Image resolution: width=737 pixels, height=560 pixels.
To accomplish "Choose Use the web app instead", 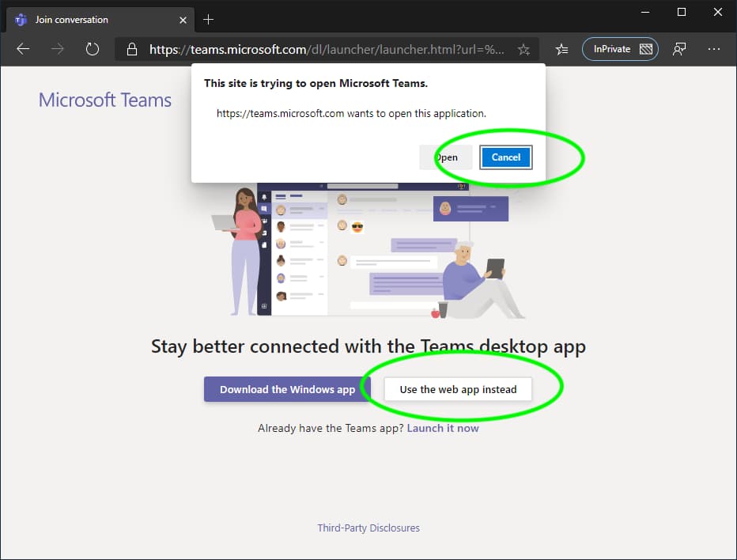I will [458, 389].
